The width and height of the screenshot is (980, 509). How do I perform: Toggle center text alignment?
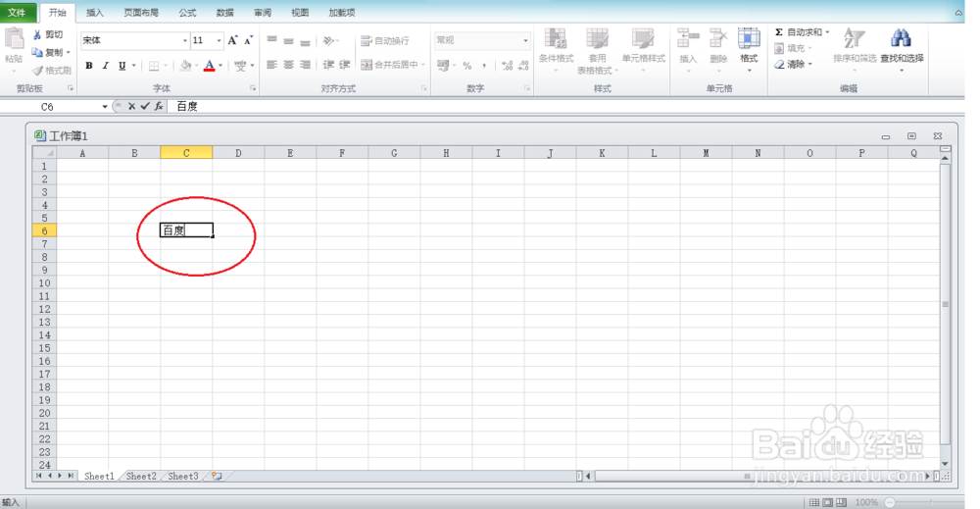[288, 65]
